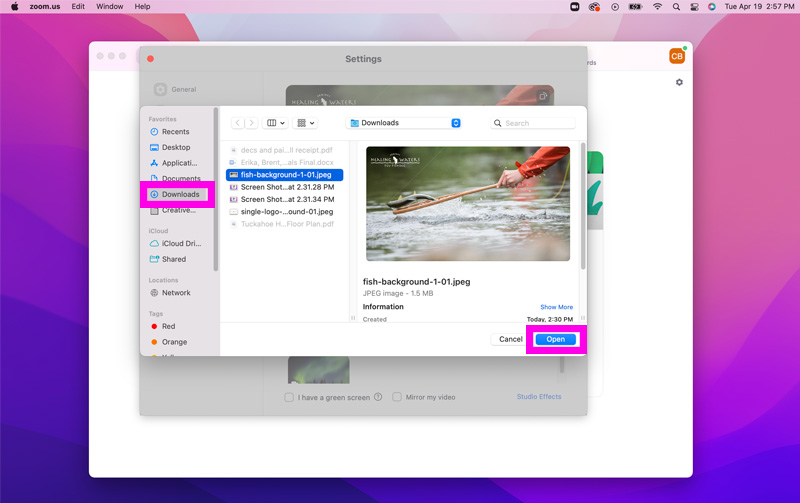Click the Open button
800x503 pixels.
click(x=556, y=339)
